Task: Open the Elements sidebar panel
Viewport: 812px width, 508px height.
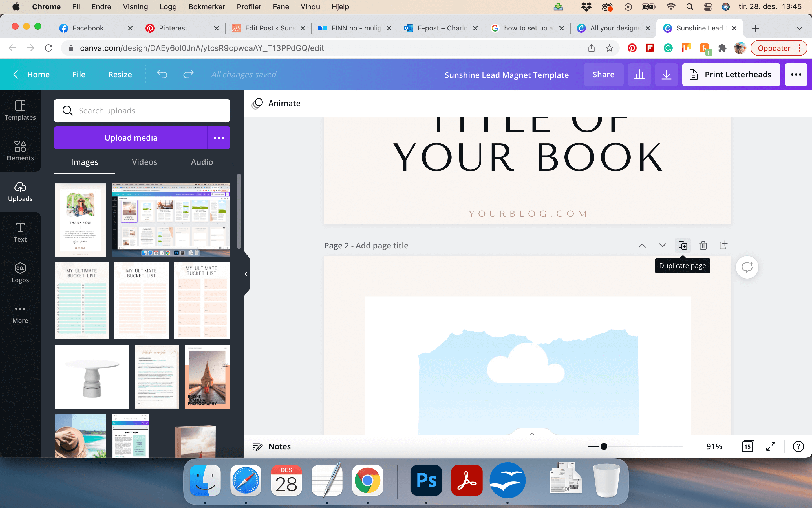Action: click(x=20, y=151)
